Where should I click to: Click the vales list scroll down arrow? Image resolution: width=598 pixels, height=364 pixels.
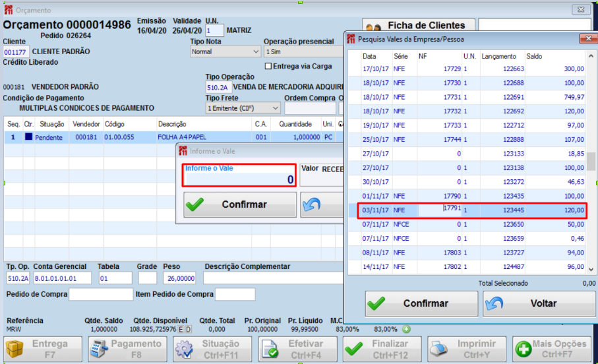(590, 269)
